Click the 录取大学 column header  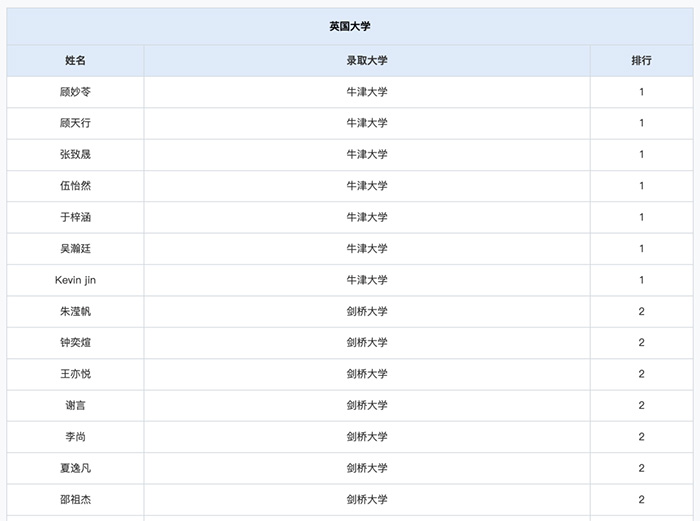[x=367, y=60]
